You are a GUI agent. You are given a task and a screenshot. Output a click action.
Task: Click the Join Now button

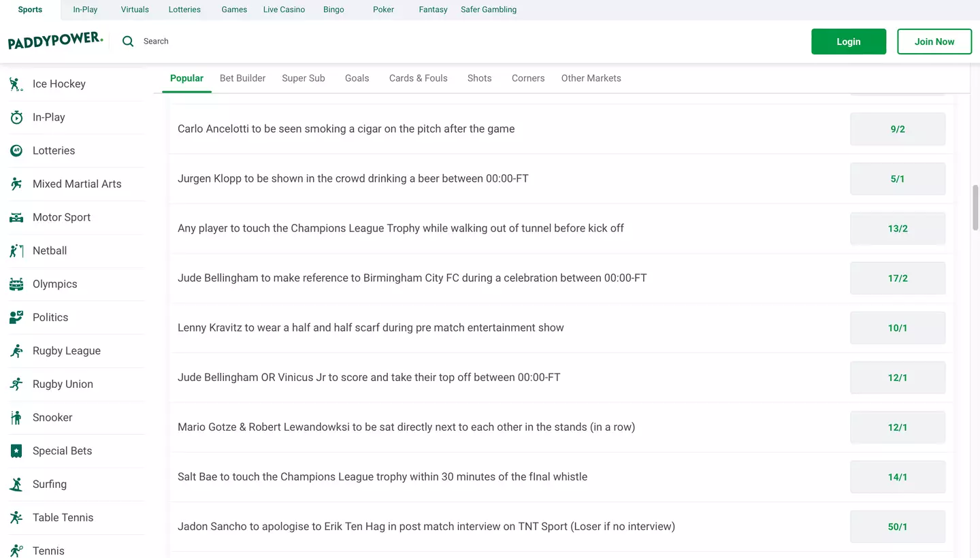[x=934, y=42]
